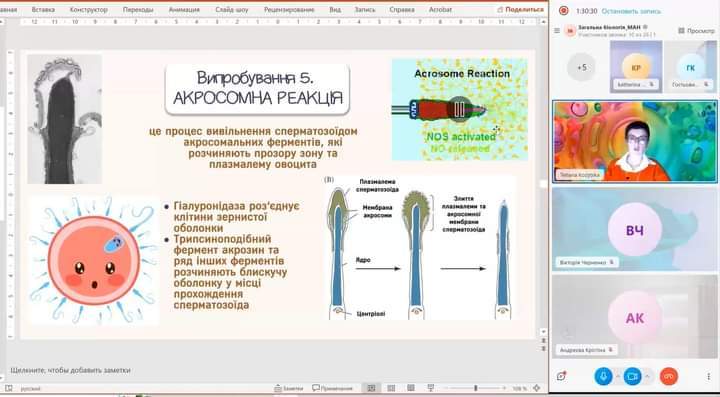This screenshot has height=397, width=720.
Task: Open the hamburger menu in call panel
Action: [x=557, y=31]
